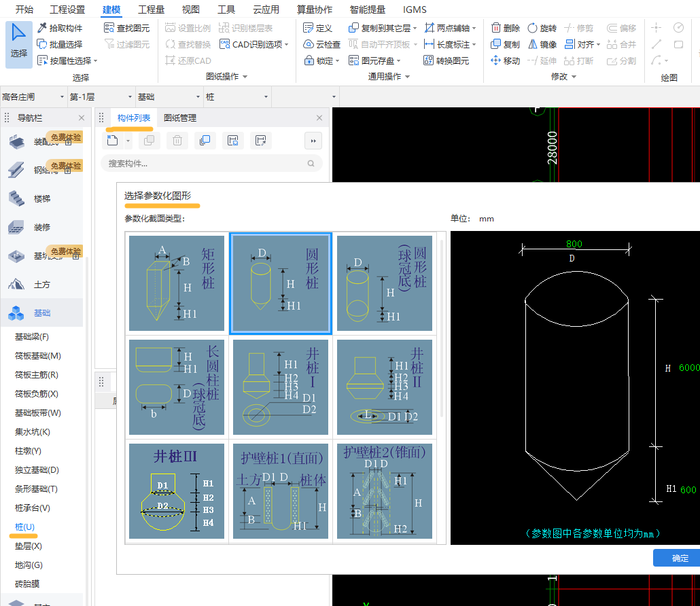
Task: Run 云检查 cloud check
Action: (x=322, y=44)
